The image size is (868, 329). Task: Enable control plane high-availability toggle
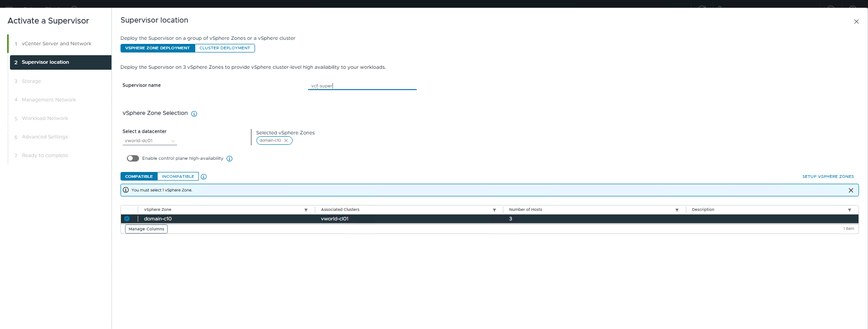(133, 158)
